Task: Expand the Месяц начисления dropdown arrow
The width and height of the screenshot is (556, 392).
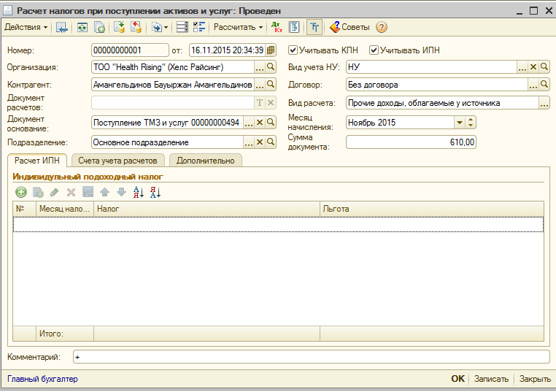Action: coord(459,123)
